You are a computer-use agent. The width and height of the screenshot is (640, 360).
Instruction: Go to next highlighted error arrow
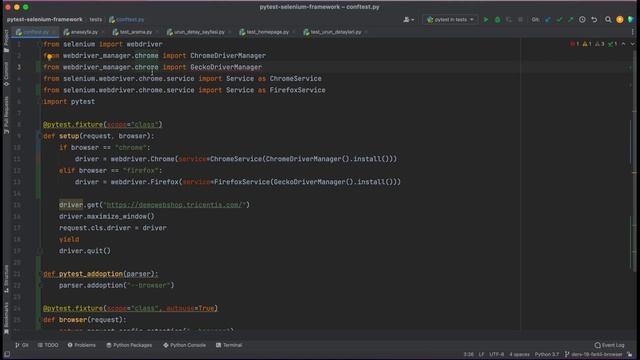632,44
